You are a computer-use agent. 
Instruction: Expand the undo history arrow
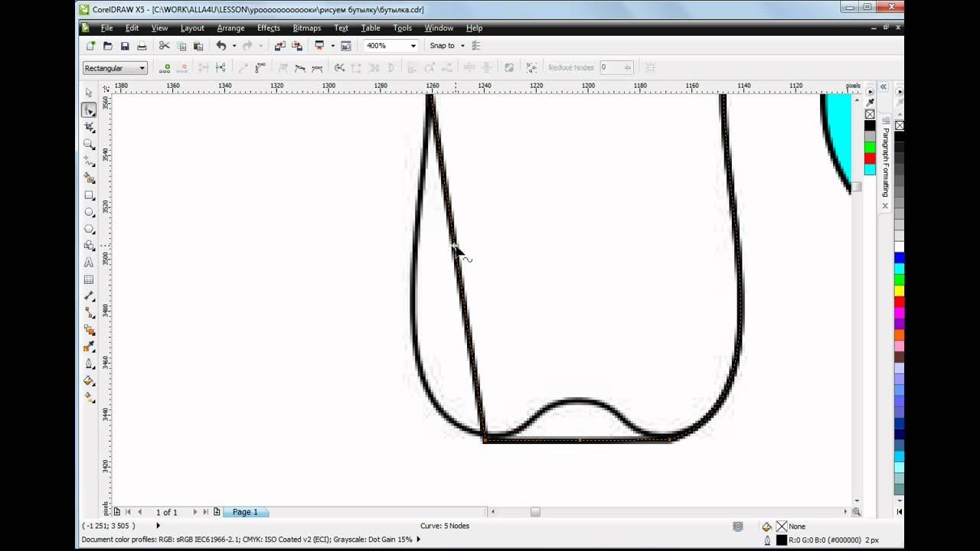234,46
